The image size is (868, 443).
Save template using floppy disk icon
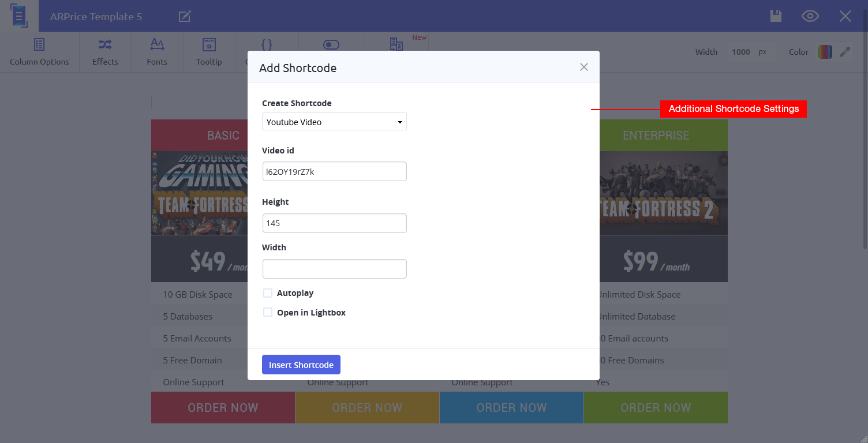point(776,16)
